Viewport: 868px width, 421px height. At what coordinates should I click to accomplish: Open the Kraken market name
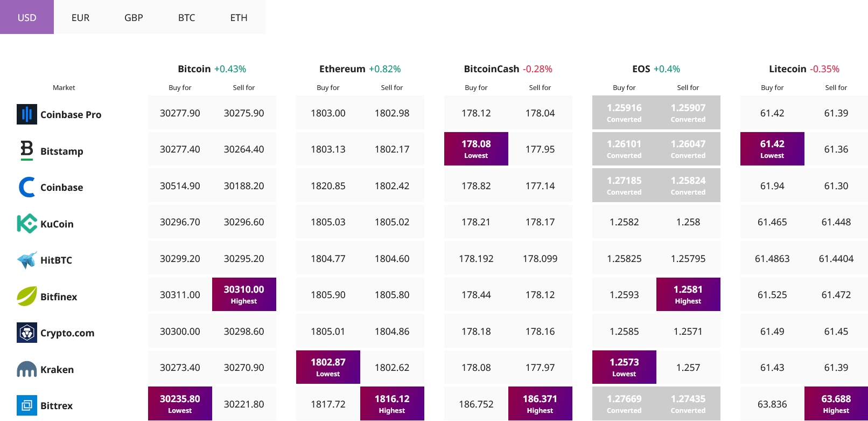click(x=57, y=369)
